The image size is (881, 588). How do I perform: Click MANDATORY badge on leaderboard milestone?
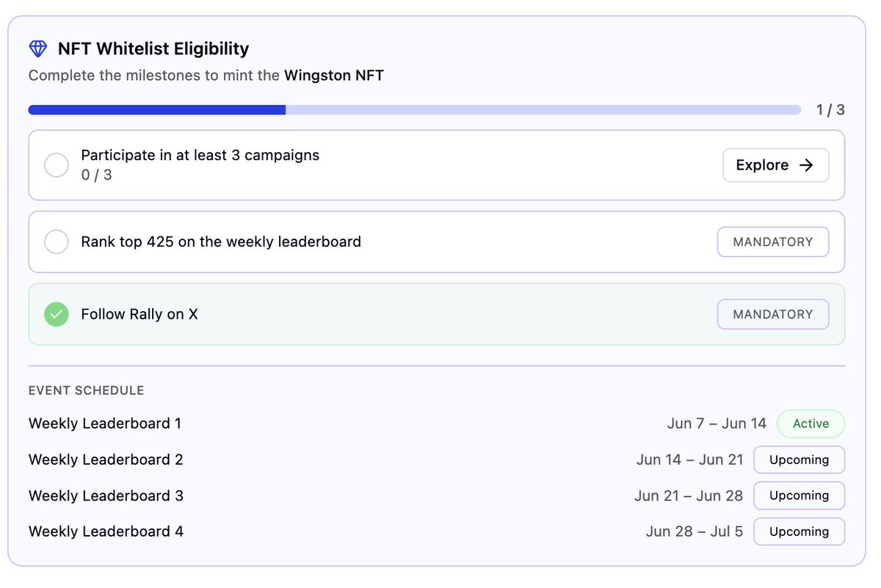tap(773, 242)
